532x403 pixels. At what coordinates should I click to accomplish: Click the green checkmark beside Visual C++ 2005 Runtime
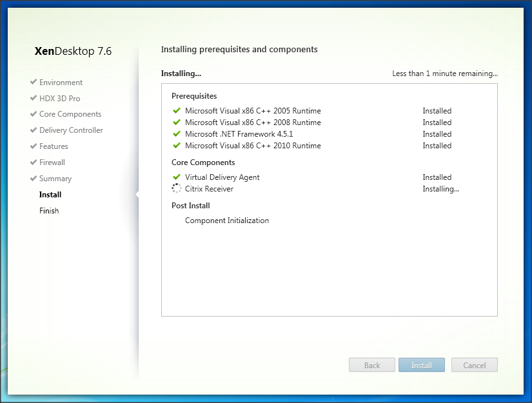177,111
